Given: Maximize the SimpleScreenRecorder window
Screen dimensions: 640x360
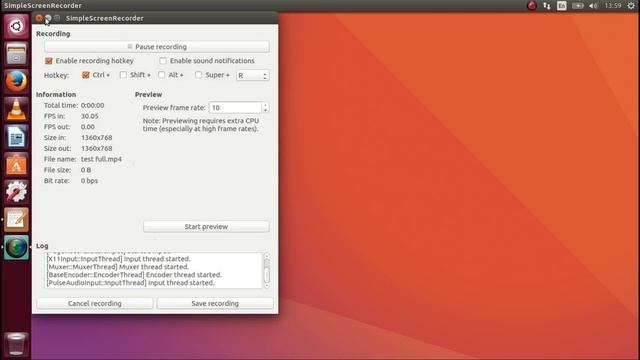Looking at the screenshot, I should click(x=57, y=18).
